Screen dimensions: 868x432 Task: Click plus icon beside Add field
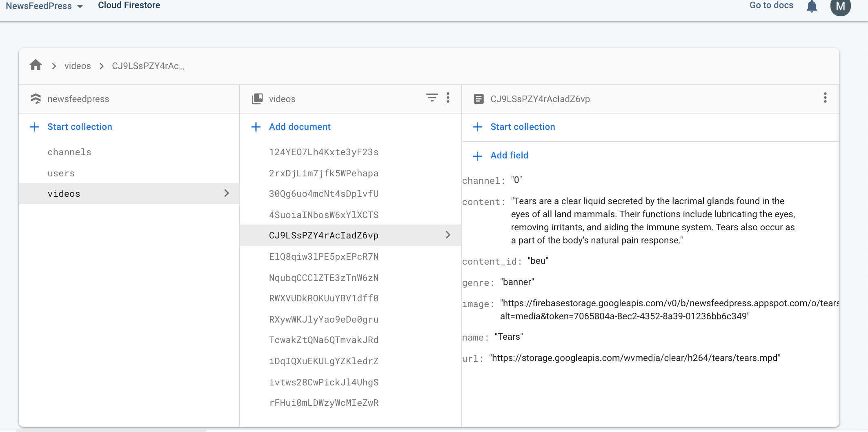coord(477,156)
